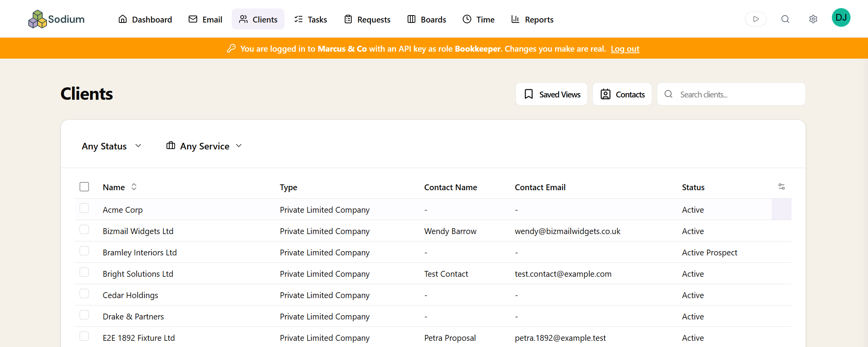The width and height of the screenshot is (868, 347).
Task: Click the Contact Name column header
Action: (450, 187)
